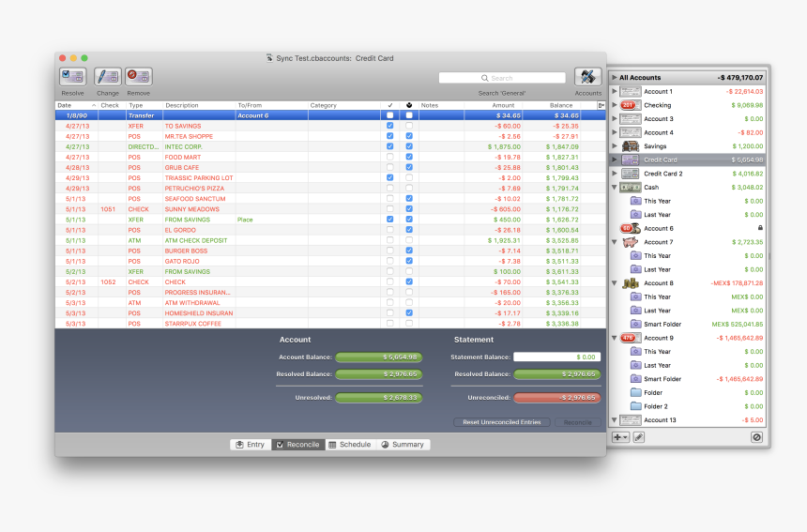The width and height of the screenshot is (807, 532).
Task: Select the Checking account icon with red badge
Action: click(630, 105)
